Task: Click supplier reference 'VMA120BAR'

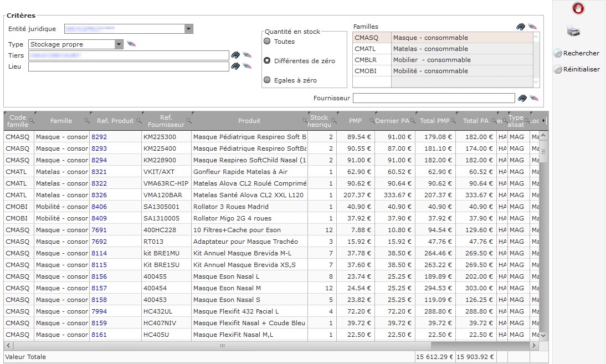Action: (163, 195)
